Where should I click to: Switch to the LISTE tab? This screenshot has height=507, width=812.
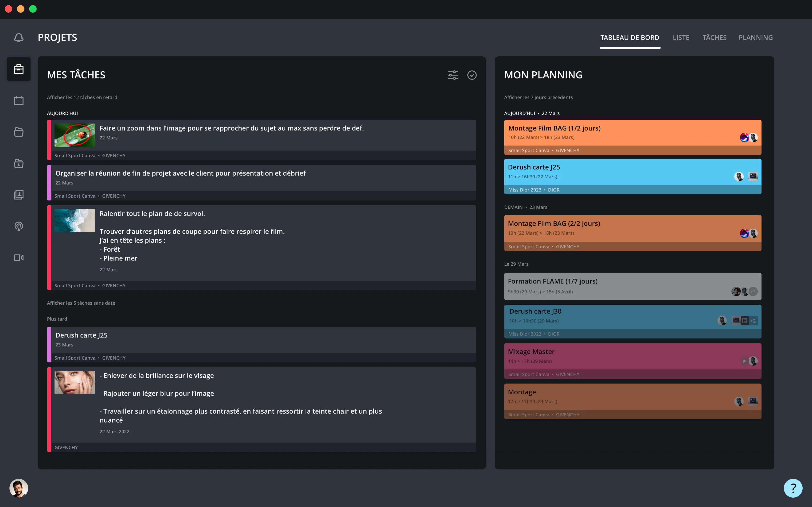pos(681,38)
